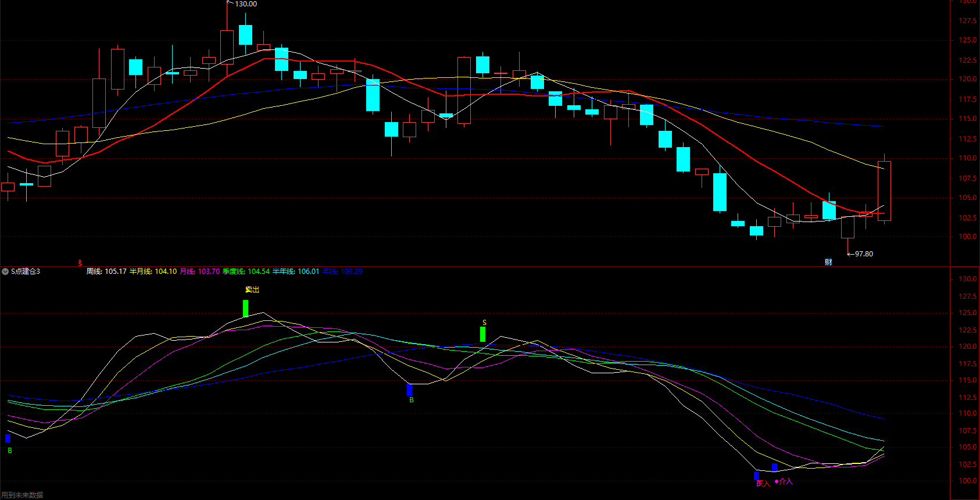
Task: Select the 半月线 104.10 value label
Action: (x=153, y=272)
